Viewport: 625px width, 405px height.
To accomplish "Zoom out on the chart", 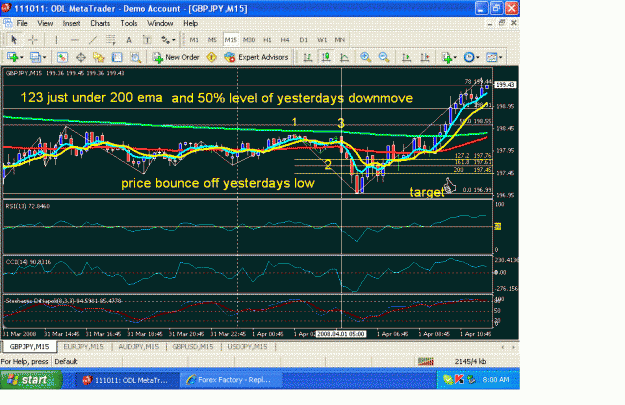I will tap(384, 57).
